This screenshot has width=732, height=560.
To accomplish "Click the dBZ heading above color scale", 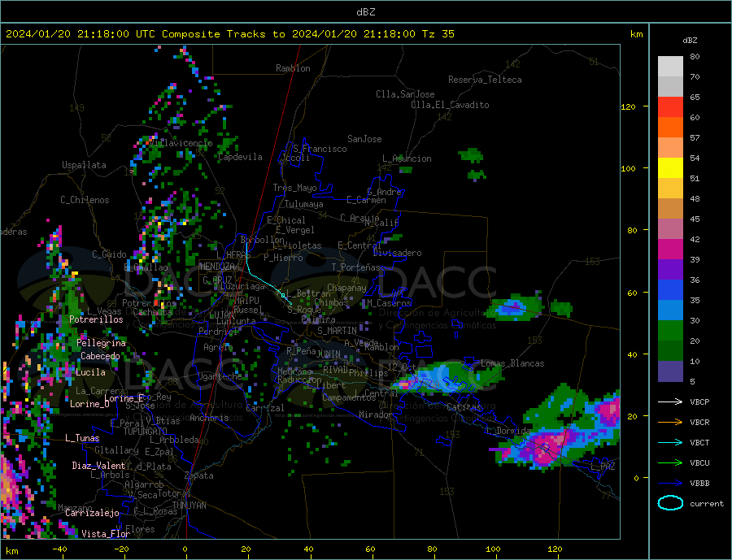I will pyautogui.click(x=690, y=41).
